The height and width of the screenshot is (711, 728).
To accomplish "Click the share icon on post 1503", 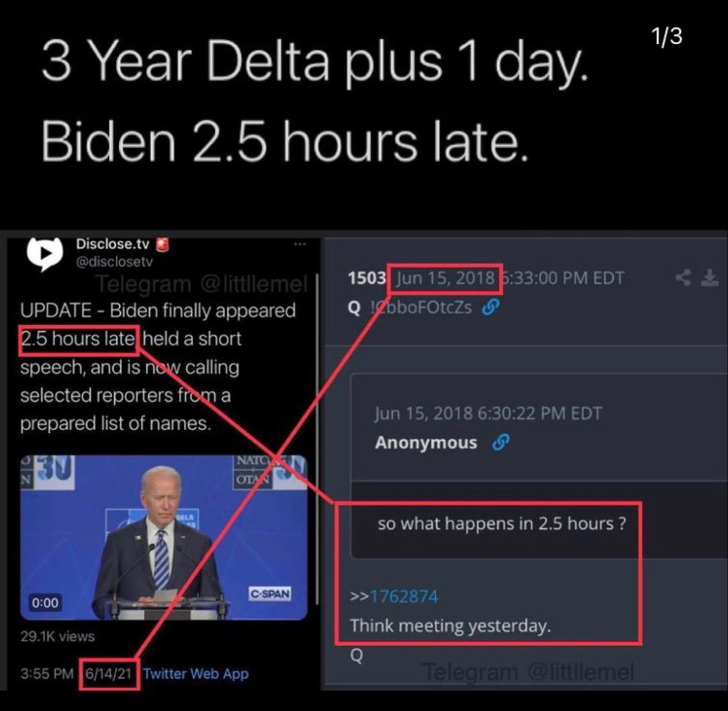I will point(683,278).
